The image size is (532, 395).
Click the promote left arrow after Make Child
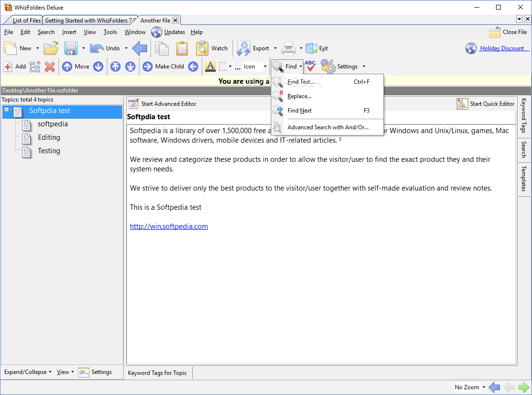(193, 67)
